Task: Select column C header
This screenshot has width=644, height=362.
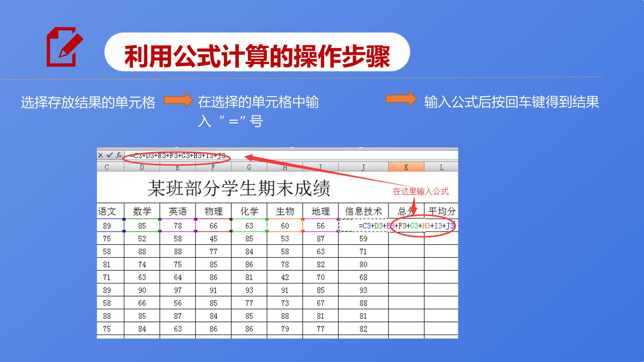Action: click(x=110, y=167)
